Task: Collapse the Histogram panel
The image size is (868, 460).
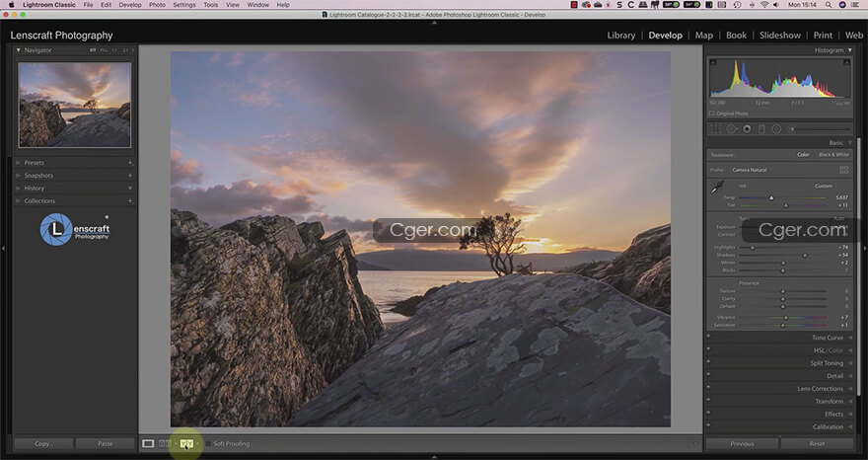Action: [849, 50]
